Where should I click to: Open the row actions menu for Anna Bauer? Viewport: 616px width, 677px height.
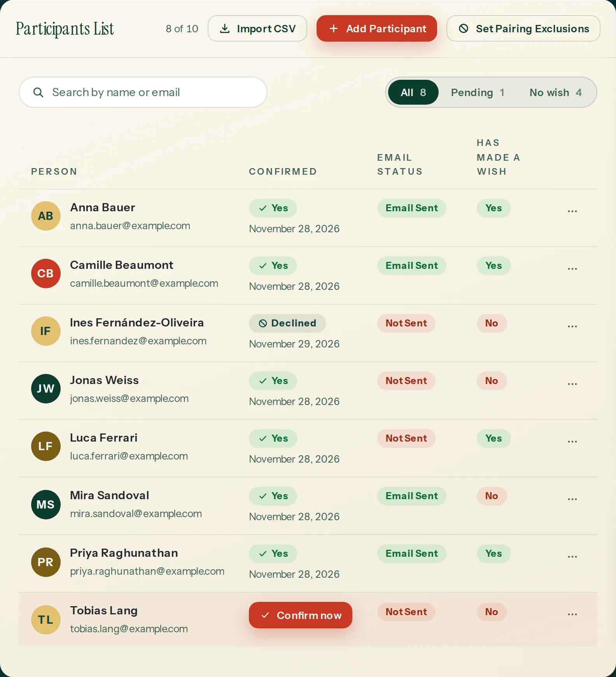(572, 211)
